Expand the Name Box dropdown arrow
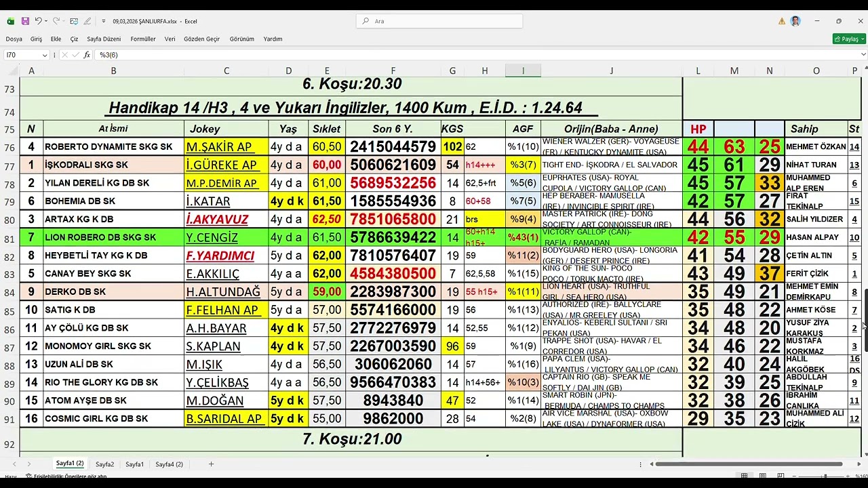 click(x=45, y=55)
